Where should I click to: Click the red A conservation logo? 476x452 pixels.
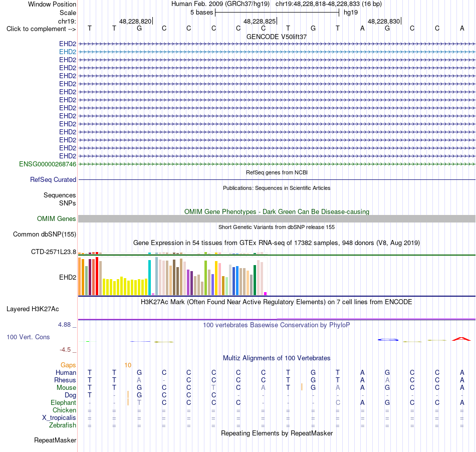pos(461,339)
